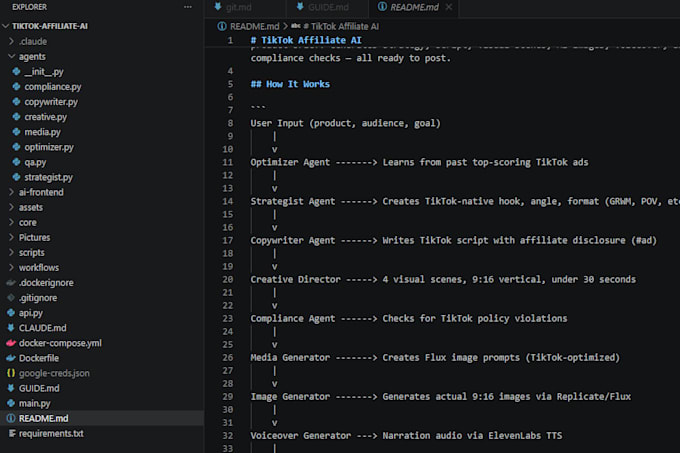The height and width of the screenshot is (453, 680).
Task: Click sticky heading '# TikTok Affiliate AI'
Action: point(306,40)
